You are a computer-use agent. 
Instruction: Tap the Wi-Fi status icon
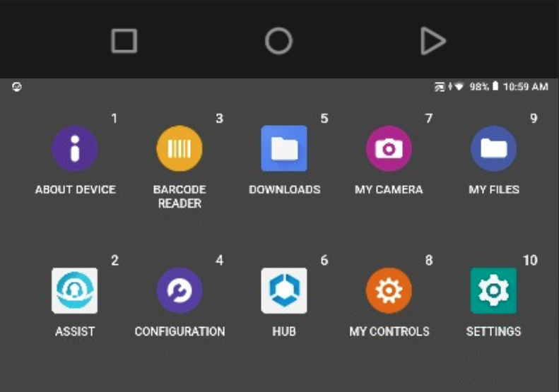pyautogui.click(x=459, y=87)
